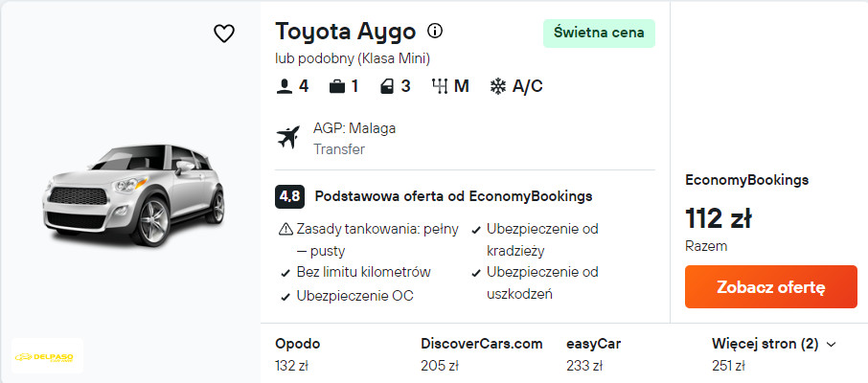Click the 4.8 rating badge

289,196
